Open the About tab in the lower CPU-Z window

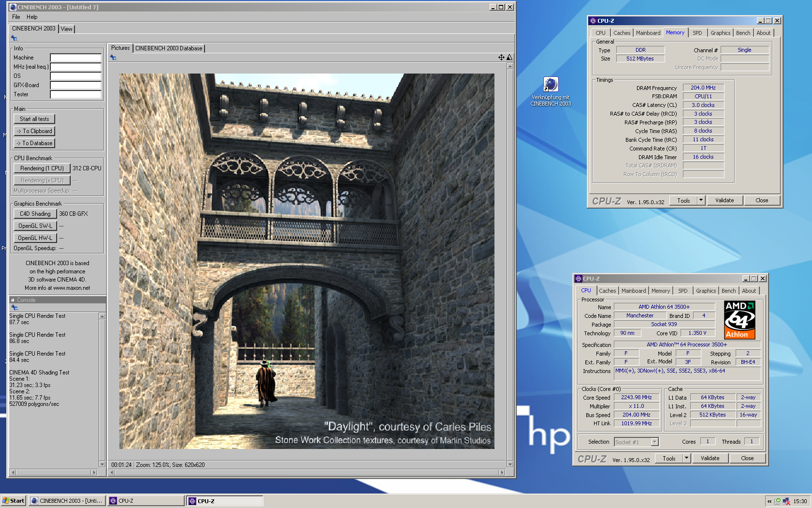pos(749,291)
